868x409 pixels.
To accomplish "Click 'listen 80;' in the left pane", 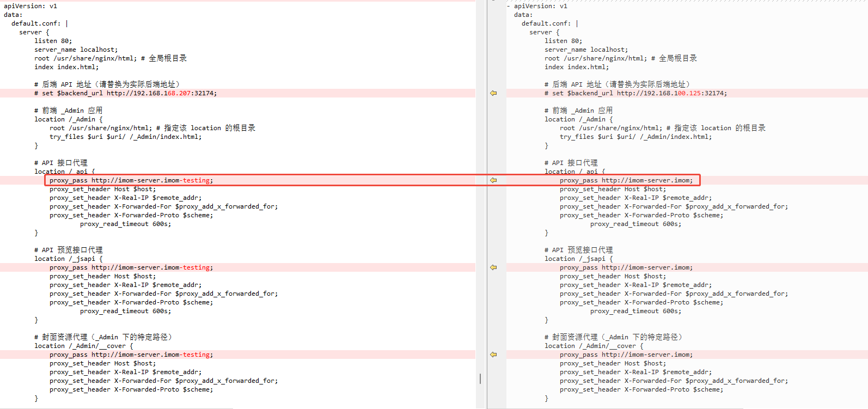I will tap(53, 41).
